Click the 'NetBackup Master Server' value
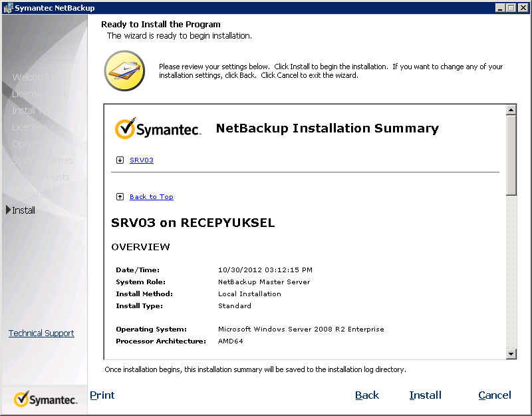 click(x=264, y=282)
